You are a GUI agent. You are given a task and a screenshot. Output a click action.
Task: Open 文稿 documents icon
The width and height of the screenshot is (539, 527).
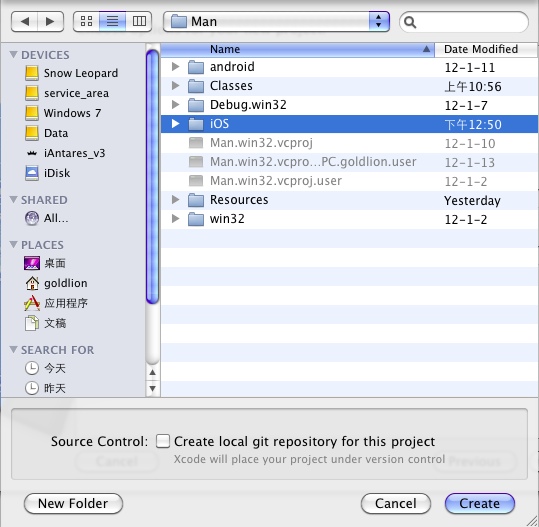(x=32, y=323)
